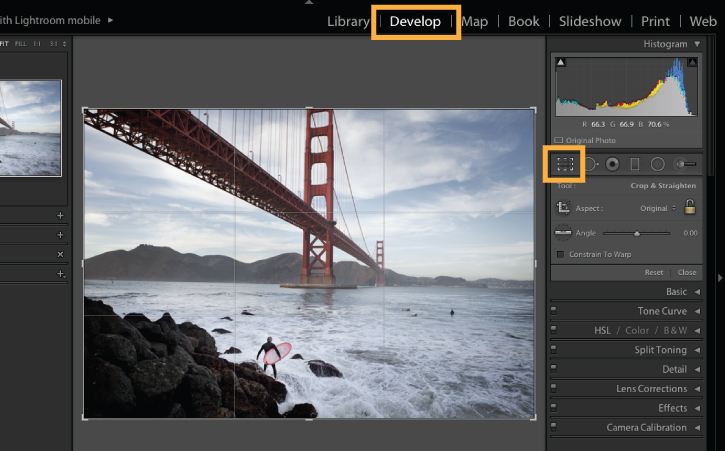Click the bottom-right crop corner handle

534,417
